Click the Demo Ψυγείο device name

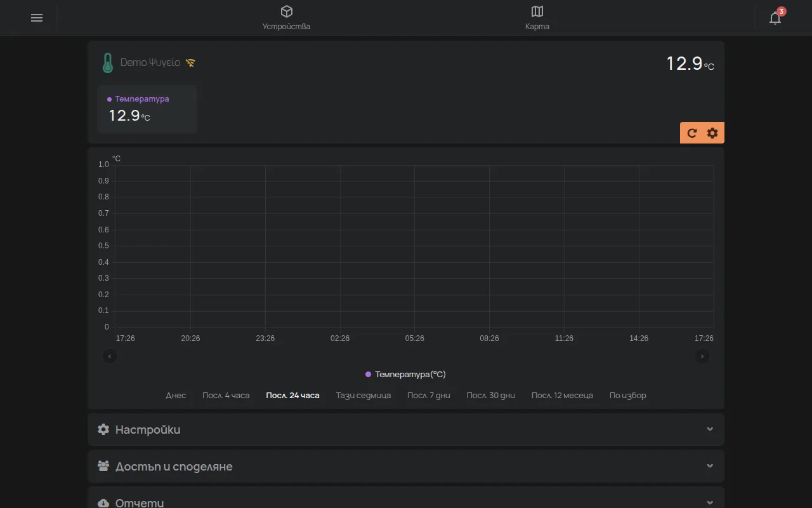(x=150, y=63)
